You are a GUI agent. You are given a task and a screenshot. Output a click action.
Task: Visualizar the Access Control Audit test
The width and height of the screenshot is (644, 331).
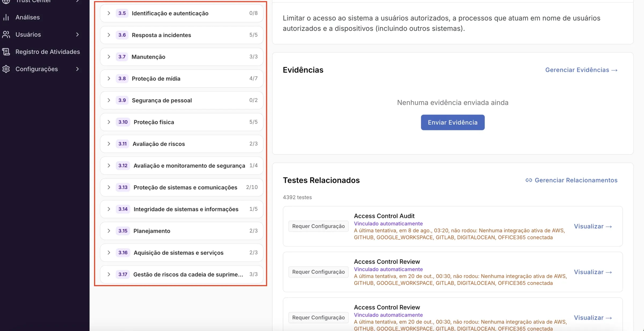pos(593,226)
